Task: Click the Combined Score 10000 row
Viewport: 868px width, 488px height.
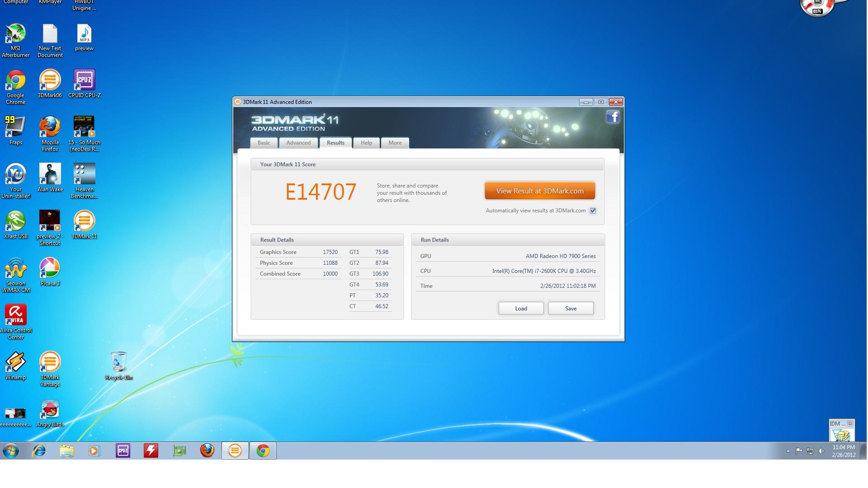Action: click(298, 274)
